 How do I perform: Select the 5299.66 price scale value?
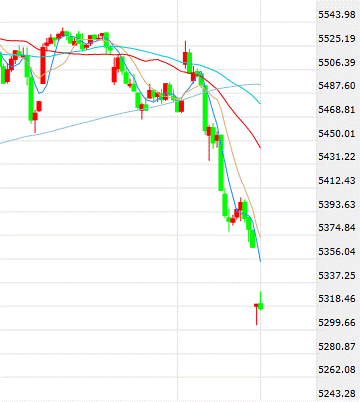[x=337, y=323]
